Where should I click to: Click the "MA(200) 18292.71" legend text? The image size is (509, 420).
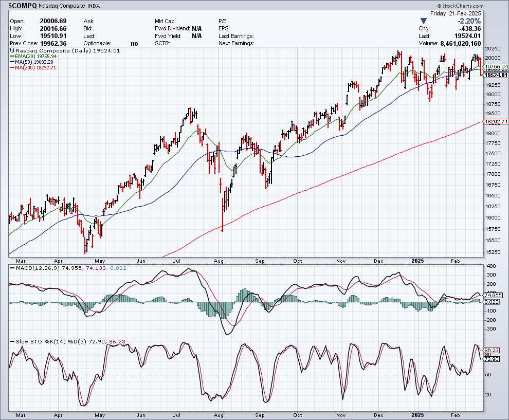[35, 68]
